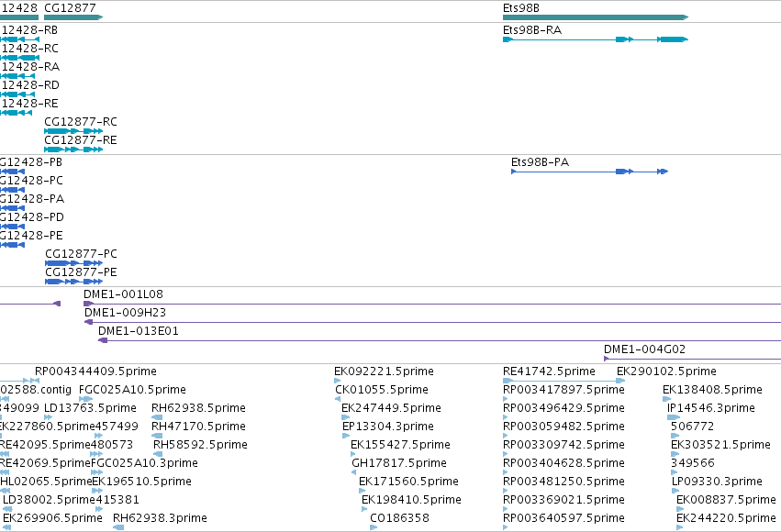The image size is (781, 532).
Task: Select the DME1-004G02 clone feature
Action: coord(692,359)
